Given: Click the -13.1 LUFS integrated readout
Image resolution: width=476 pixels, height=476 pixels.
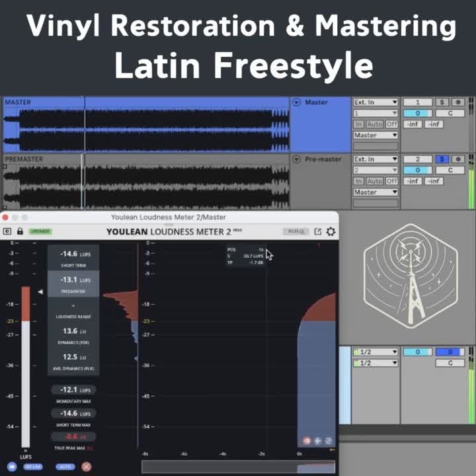Looking at the screenshot, I should (73, 284).
